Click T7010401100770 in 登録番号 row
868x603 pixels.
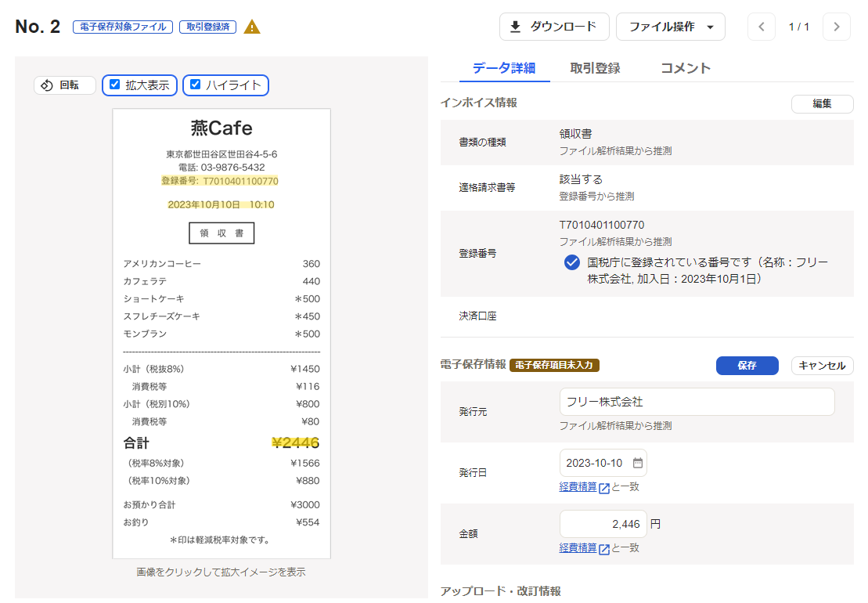tap(602, 225)
